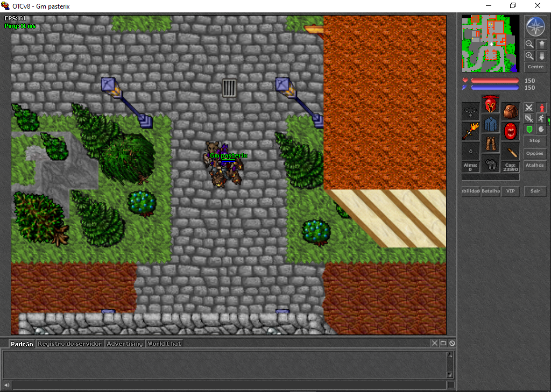Center the minimap with Centre button

(x=535, y=67)
